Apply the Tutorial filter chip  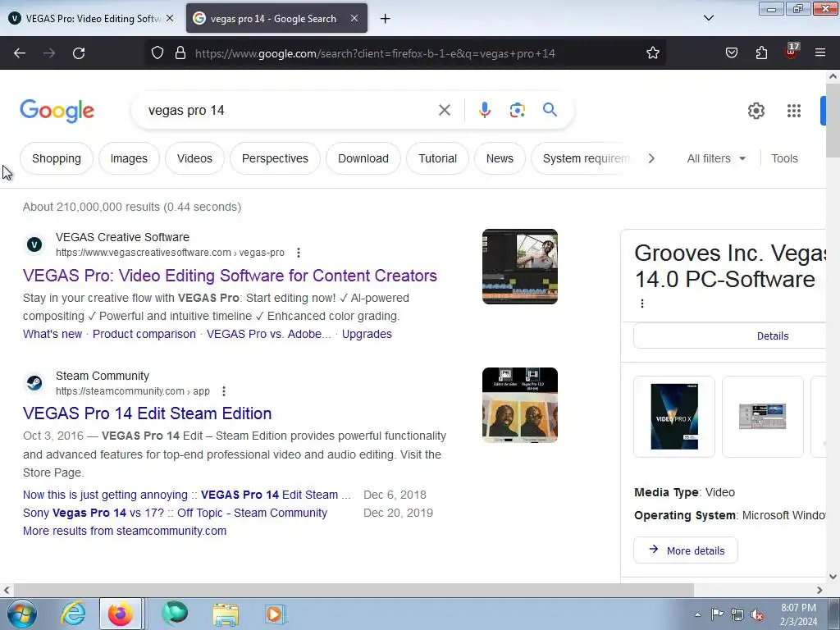437,158
